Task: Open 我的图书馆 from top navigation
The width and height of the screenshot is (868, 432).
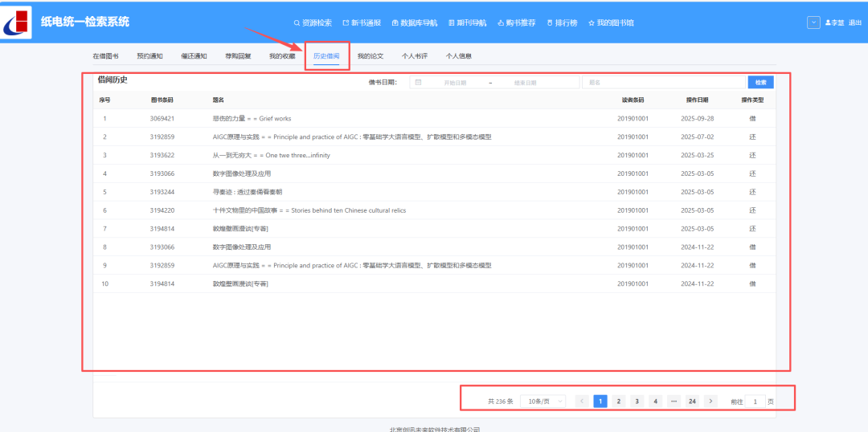Action: coord(611,22)
